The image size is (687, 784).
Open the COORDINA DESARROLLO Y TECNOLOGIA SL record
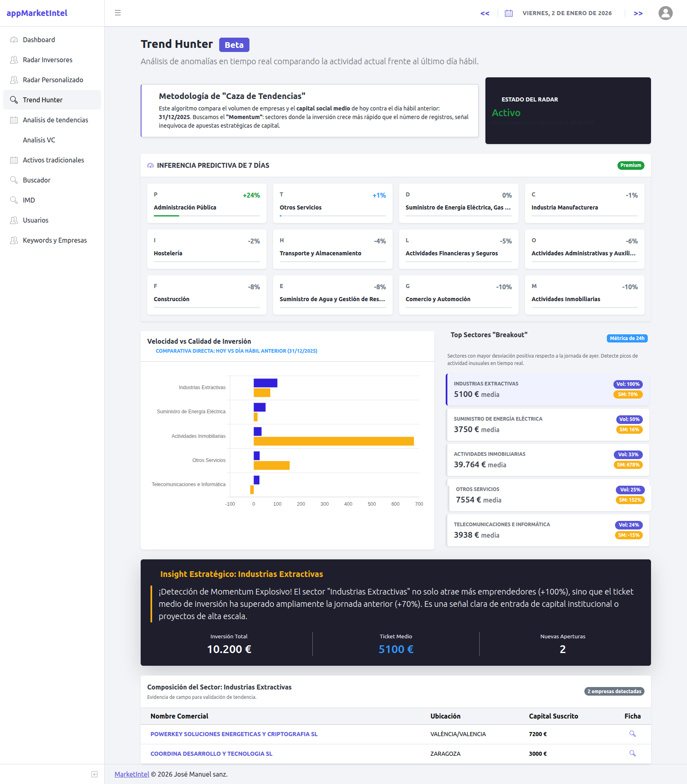pyautogui.click(x=211, y=753)
